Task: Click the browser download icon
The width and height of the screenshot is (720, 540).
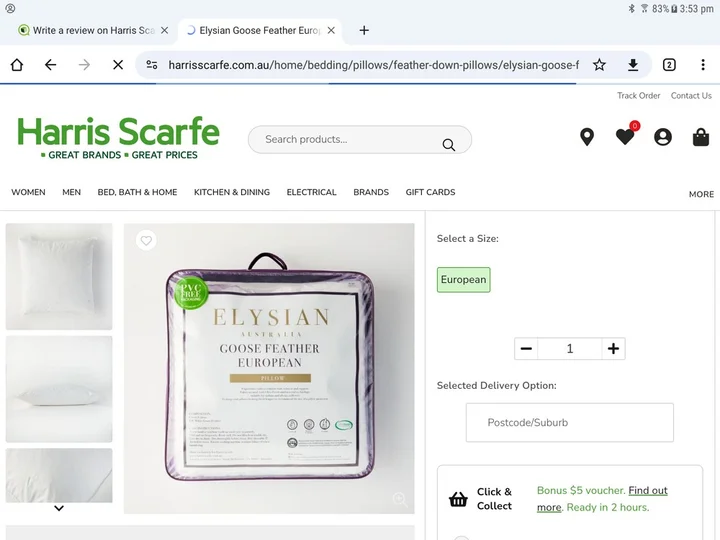Action: (x=633, y=65)
